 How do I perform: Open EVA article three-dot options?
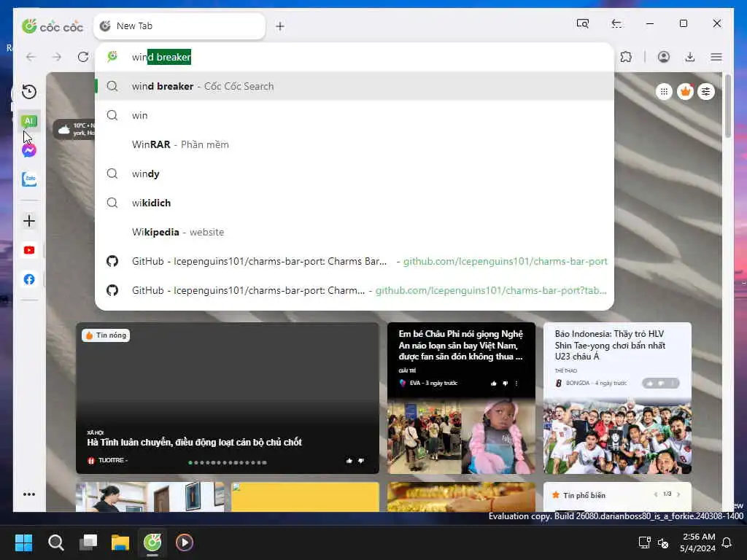(516, 384)
